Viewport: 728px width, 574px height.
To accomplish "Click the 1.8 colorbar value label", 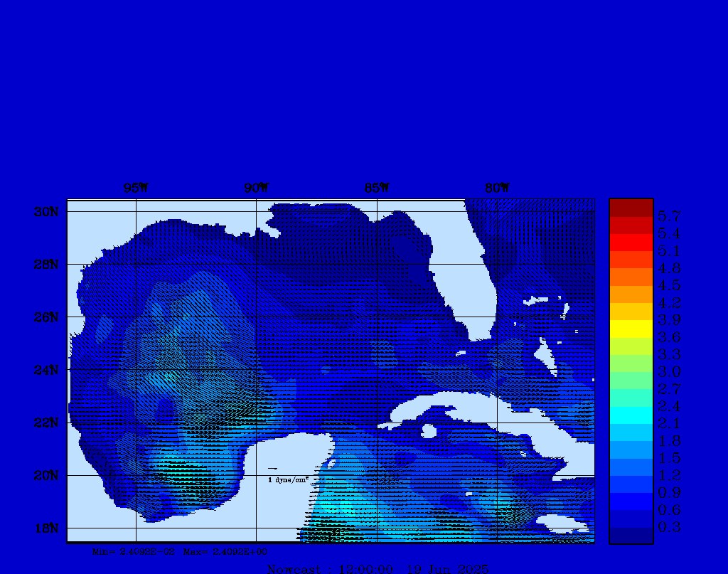I will coord(668,441).
